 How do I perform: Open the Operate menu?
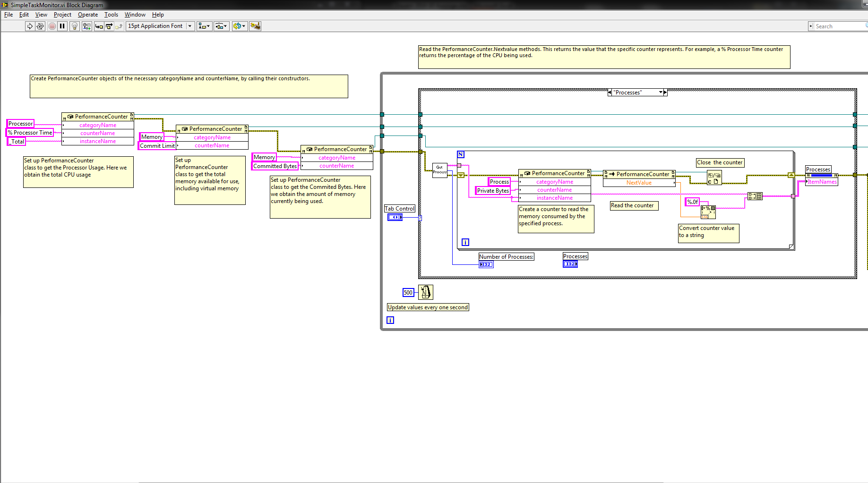88,15
